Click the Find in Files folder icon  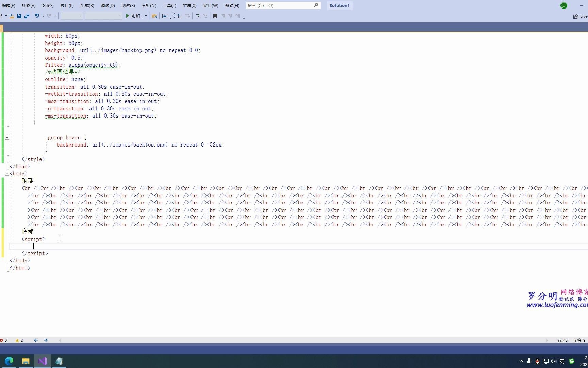(x=154, y=16)
